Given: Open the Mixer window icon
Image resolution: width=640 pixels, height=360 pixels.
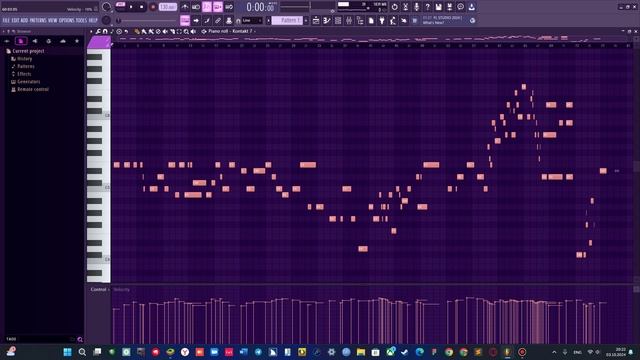Looking at the screenshot, I should click(x=349, y=20).
